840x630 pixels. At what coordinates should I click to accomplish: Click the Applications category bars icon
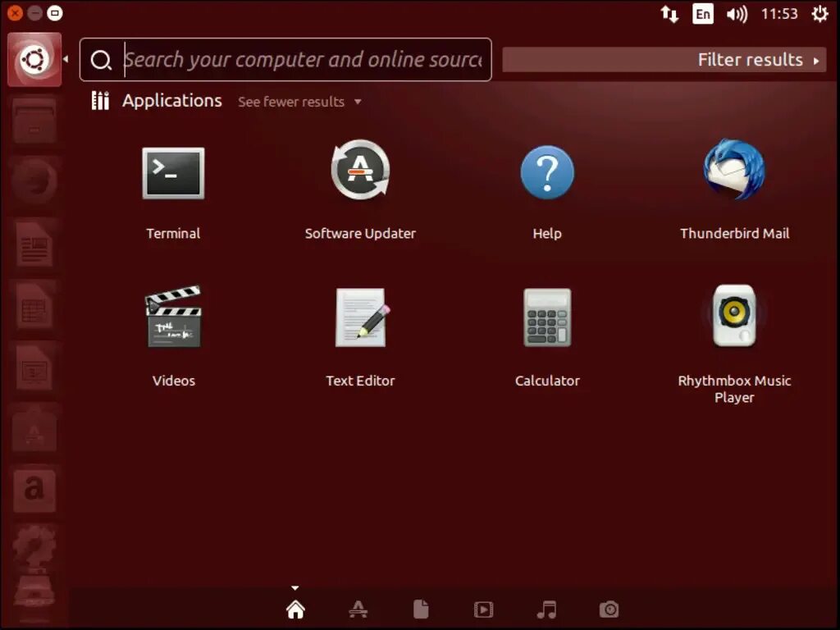(100, 100)
